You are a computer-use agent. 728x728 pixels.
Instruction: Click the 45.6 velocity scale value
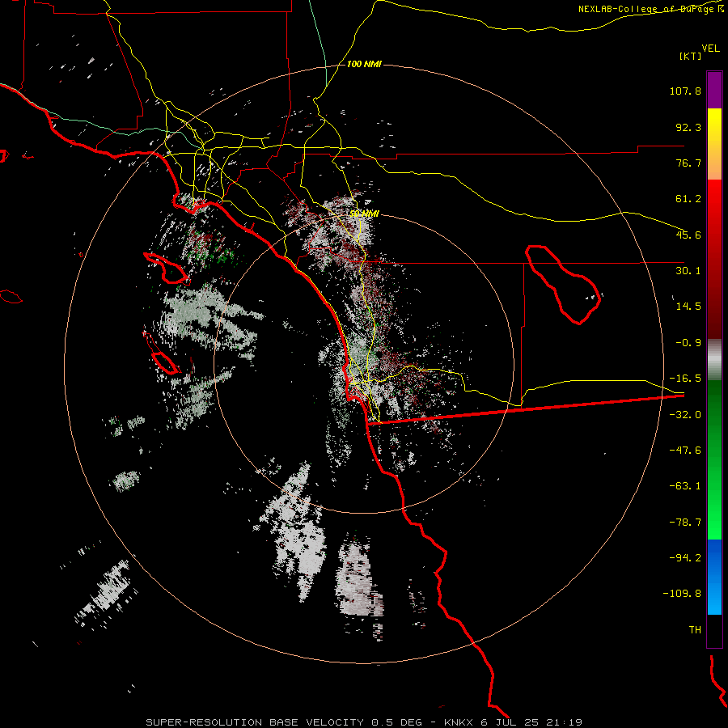coord(688,235)
